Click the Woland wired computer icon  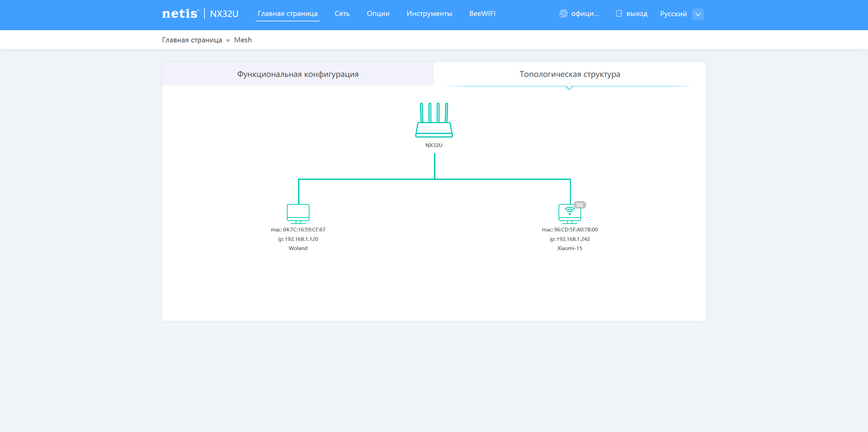[298, 213]
